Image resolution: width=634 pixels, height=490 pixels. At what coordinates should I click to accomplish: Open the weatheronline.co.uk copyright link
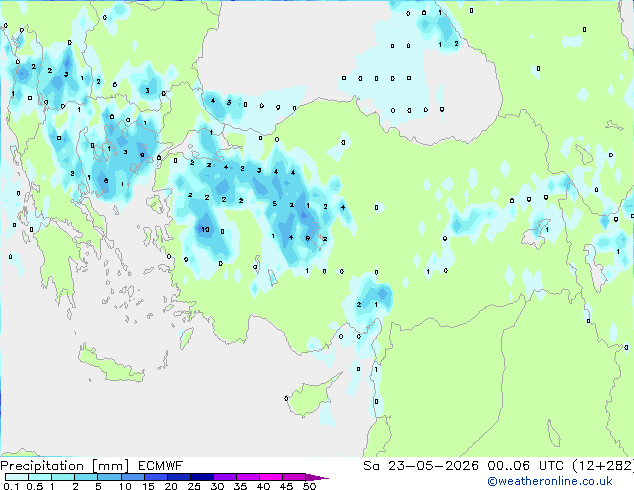pyautogui.click(x=550, y=481)
